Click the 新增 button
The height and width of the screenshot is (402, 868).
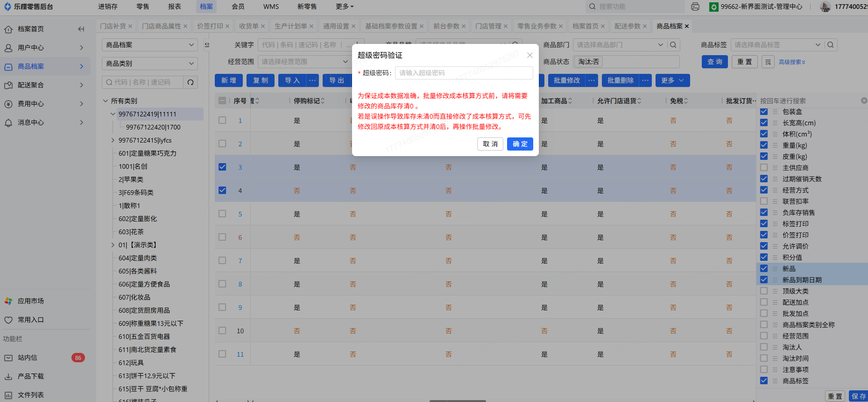228,80
